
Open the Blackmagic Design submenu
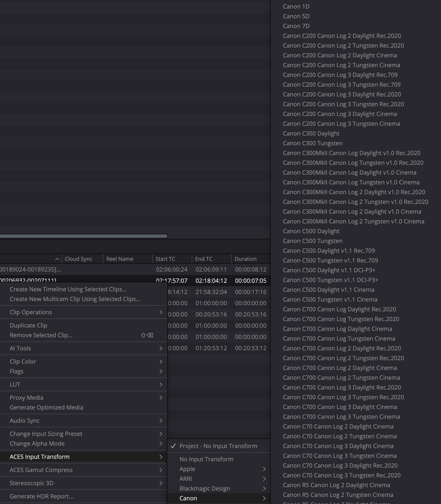pos(219,488)
